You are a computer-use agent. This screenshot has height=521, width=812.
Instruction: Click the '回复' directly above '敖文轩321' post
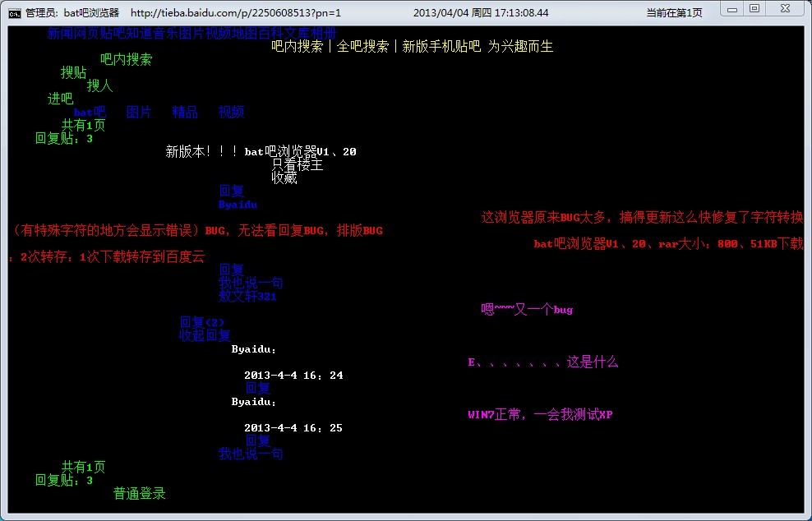pyautogui.click(x=232, y=270)
